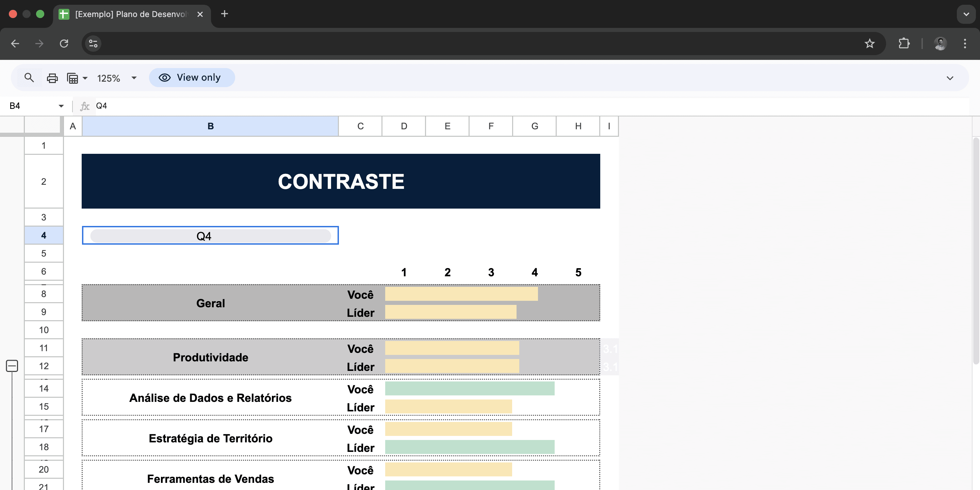This screenshot has height=490, width=980.
Task: Click the View only eye button
Action: [192, 78]
